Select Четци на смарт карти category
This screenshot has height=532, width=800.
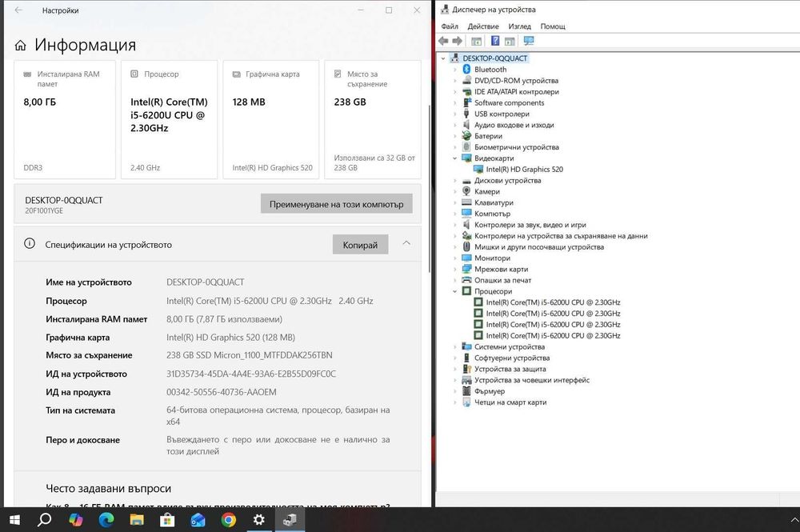click(x=510, y=402)
